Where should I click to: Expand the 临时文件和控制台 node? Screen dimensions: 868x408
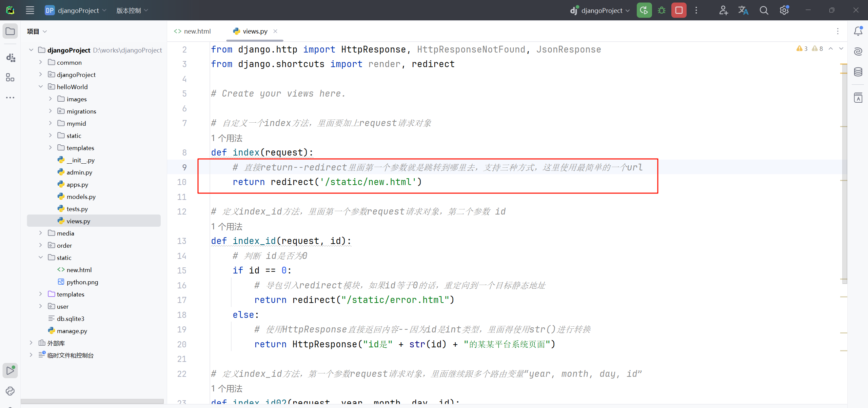tap(31, 355)
